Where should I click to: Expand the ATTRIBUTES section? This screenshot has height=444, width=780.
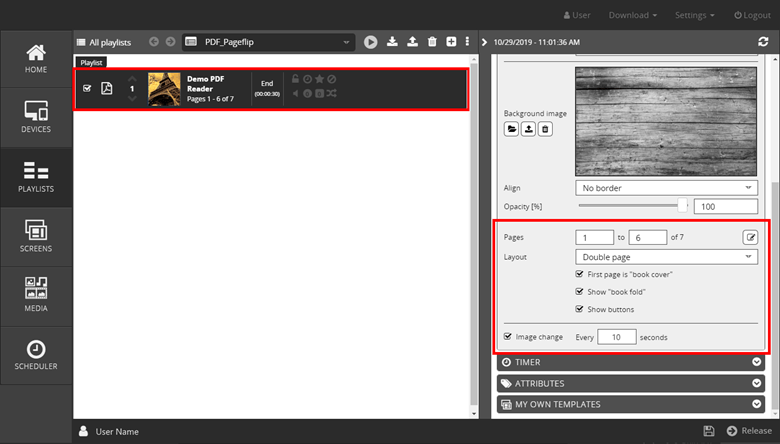631,383
